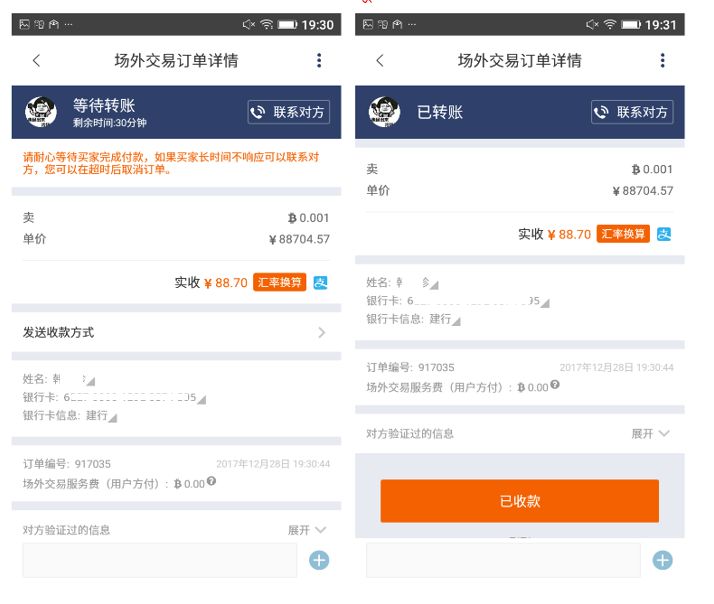714x604 pixels.
Task: Tap 剩余时间:30分钟 countdown text
Action: pos(110,123)
